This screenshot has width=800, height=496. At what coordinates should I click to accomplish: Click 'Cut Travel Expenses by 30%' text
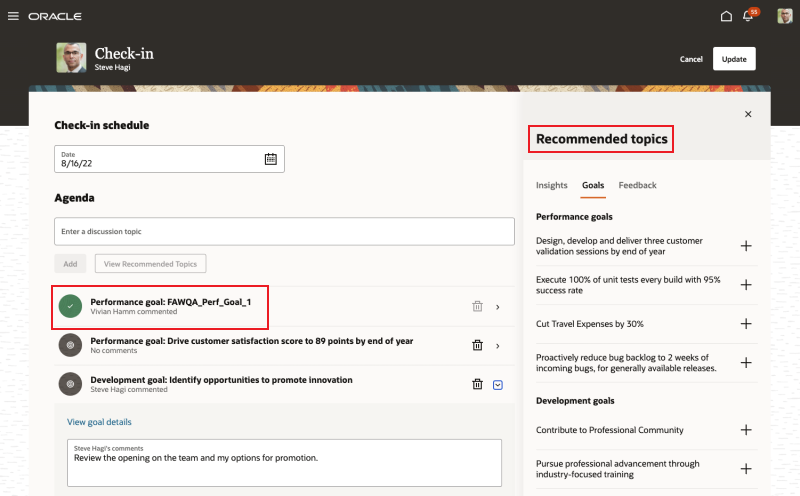[590, 324]
